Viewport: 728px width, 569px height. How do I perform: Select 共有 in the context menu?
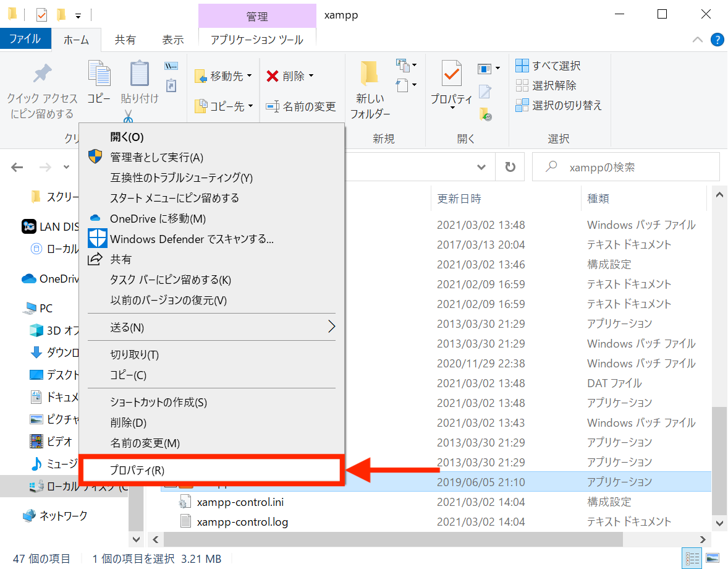212,259
